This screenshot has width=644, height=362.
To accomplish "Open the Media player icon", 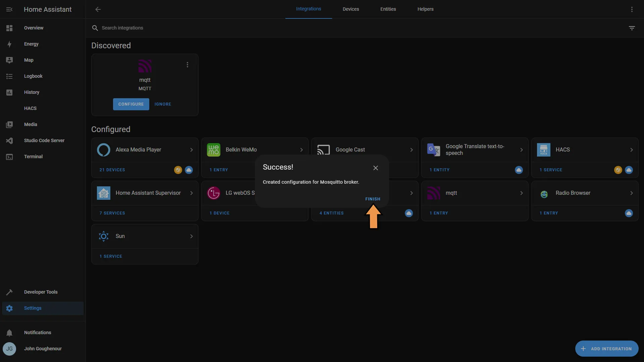I will click(x=9, y=125).
